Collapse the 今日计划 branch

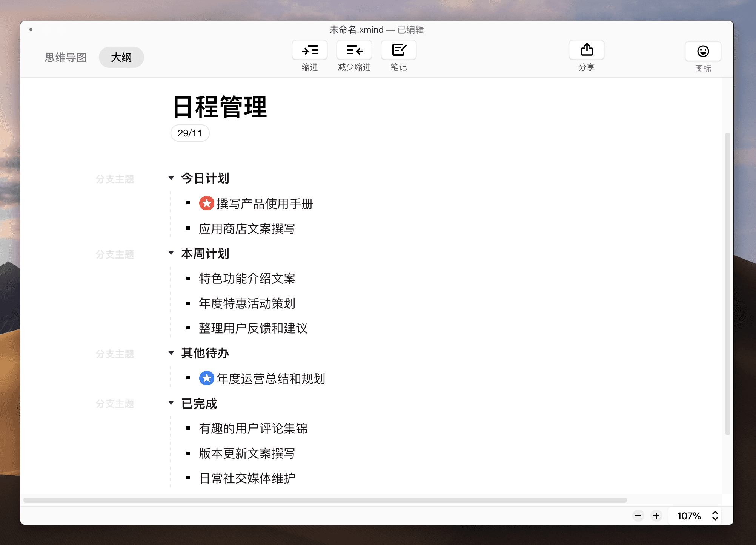coord(171,178)
